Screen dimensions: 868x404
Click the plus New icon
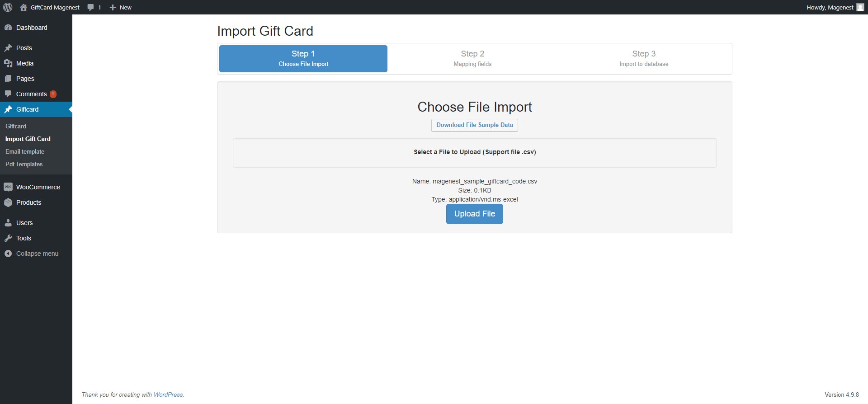(113, 7)
